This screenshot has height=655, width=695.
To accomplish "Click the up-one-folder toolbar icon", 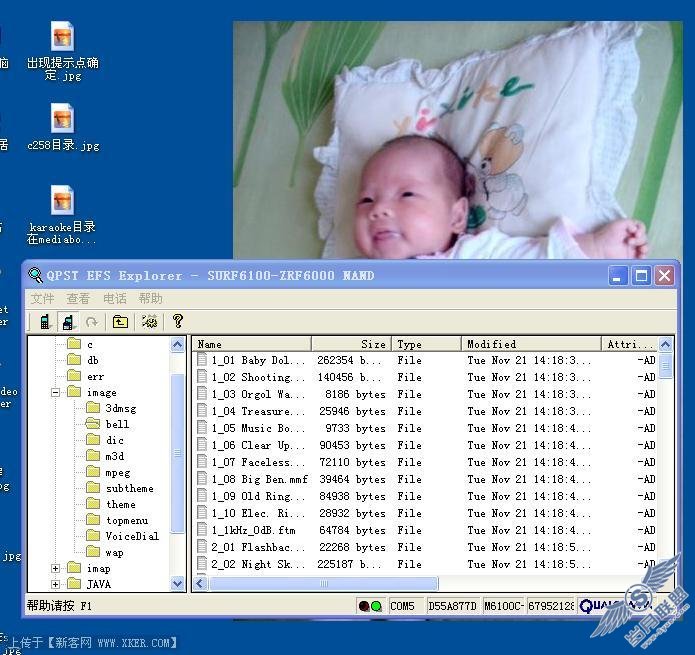I will tap(120, 322).
